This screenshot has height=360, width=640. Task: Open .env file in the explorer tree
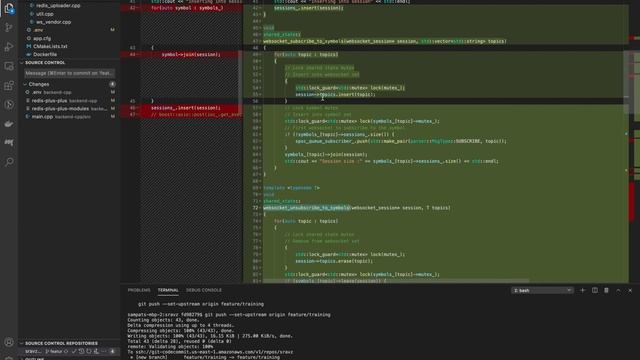click(x=38, y=30)
